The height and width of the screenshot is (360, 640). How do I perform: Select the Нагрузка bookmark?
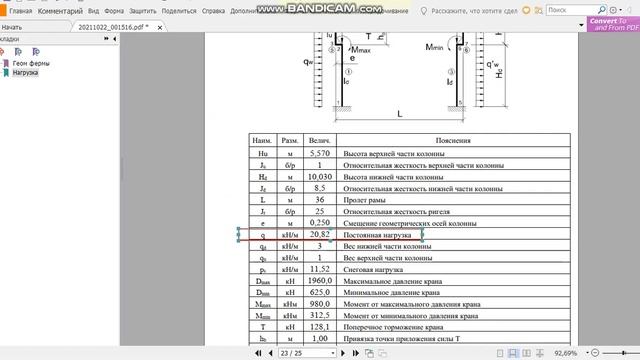coord(25,73)
